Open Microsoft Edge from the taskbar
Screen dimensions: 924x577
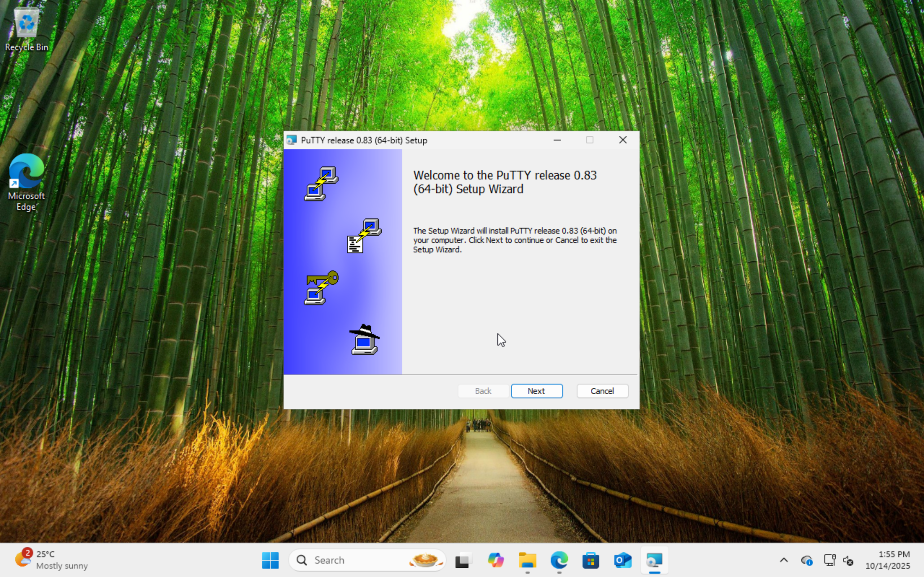point(559,560)
